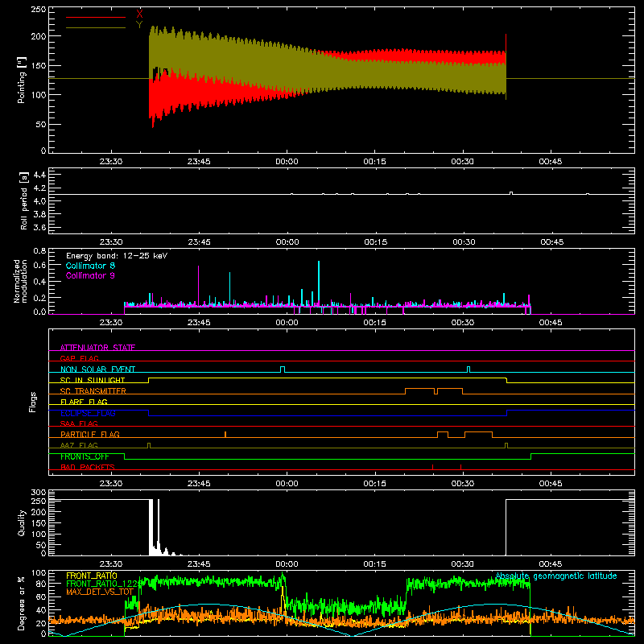Click the olive 'A4Z_FLAG' label
Image resolution: width=644 pixels, height=644 pixels.
click(x=79, y=445)
